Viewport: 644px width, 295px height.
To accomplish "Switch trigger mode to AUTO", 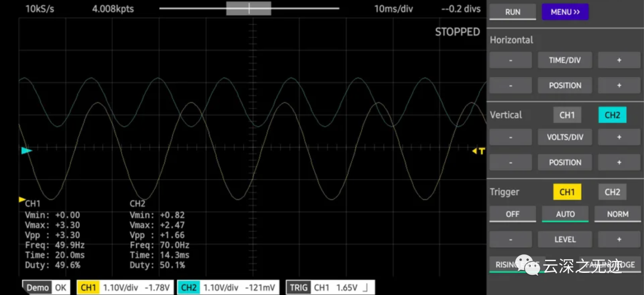I will click(565, 214).
